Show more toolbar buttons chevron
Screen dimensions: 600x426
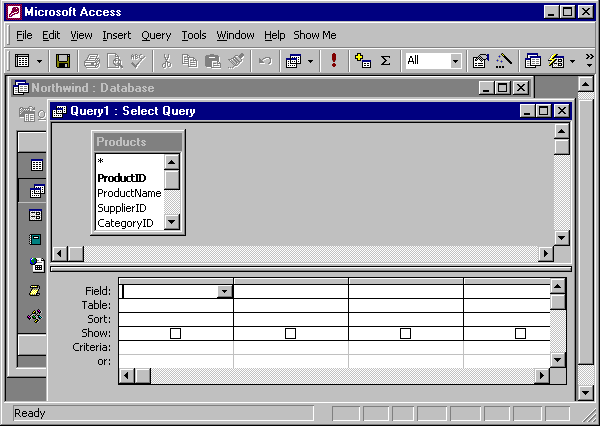tap(589, 60)
